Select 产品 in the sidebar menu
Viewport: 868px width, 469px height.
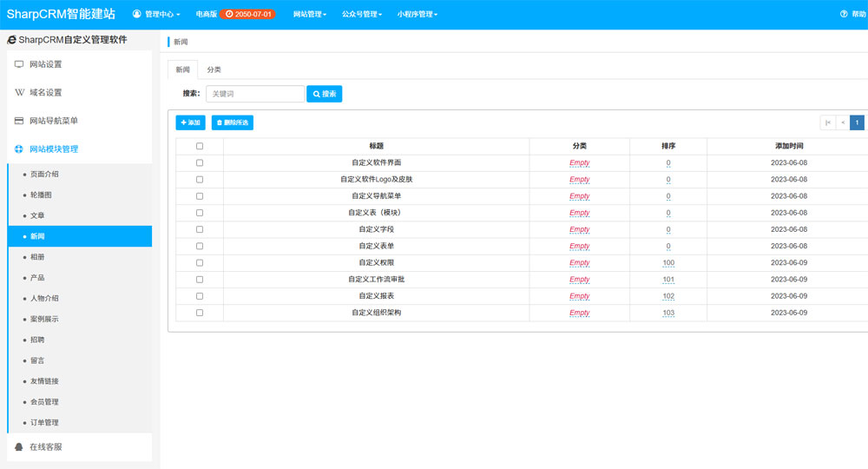[x=37, y=278]
